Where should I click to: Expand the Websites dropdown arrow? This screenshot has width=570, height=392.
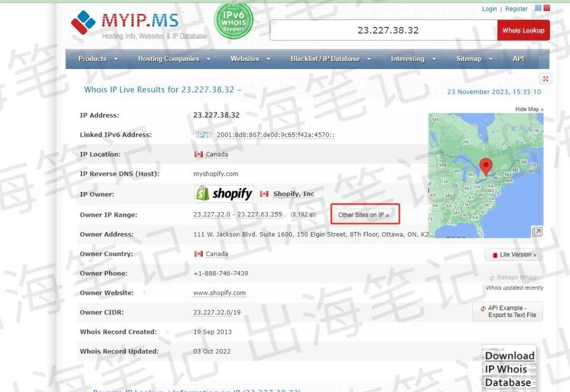(x=268, y=59)
